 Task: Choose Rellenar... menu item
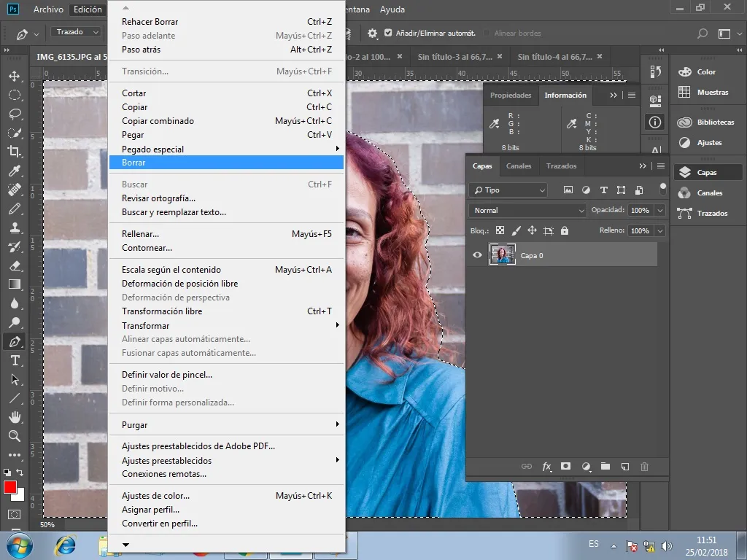[226, 234]
